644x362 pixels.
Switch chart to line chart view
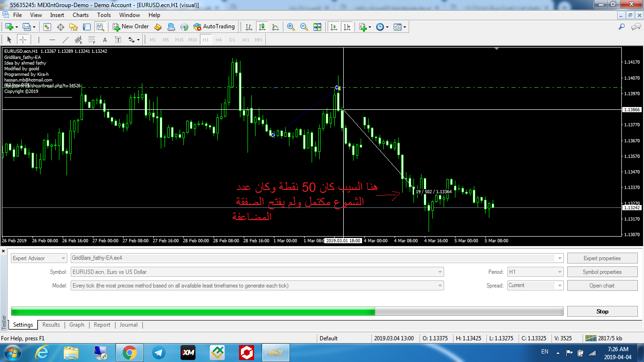click(x=275, y=27)
